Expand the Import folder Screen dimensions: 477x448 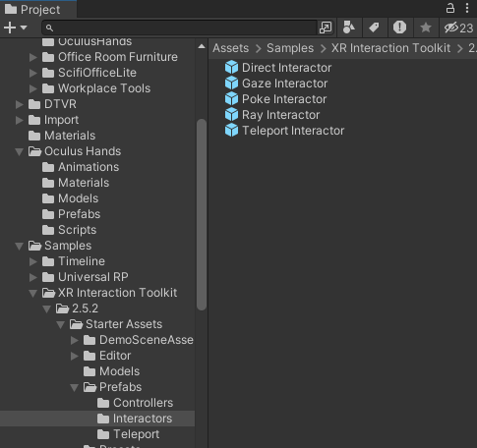click(20, 120)
